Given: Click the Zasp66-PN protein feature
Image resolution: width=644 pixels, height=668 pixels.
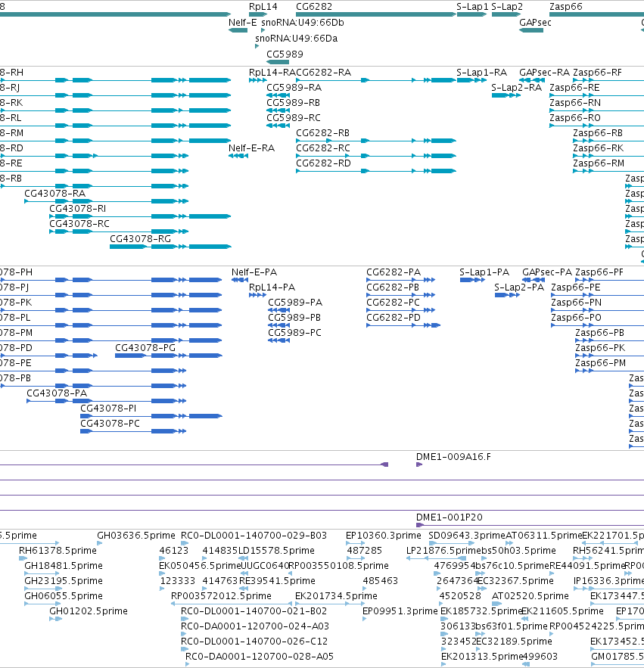Looking at the screenshot, I should pos(598,310).
